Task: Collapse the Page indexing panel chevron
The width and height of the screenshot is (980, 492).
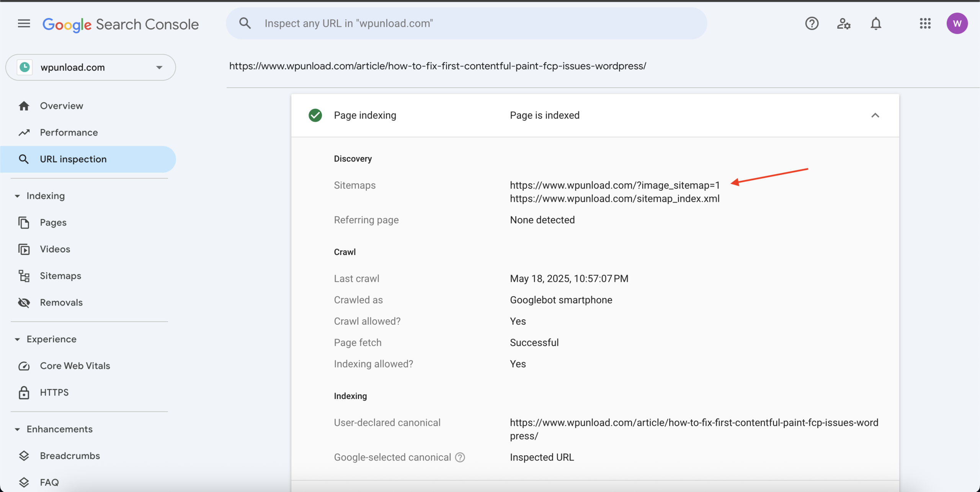Action: (x=875, y=115)
